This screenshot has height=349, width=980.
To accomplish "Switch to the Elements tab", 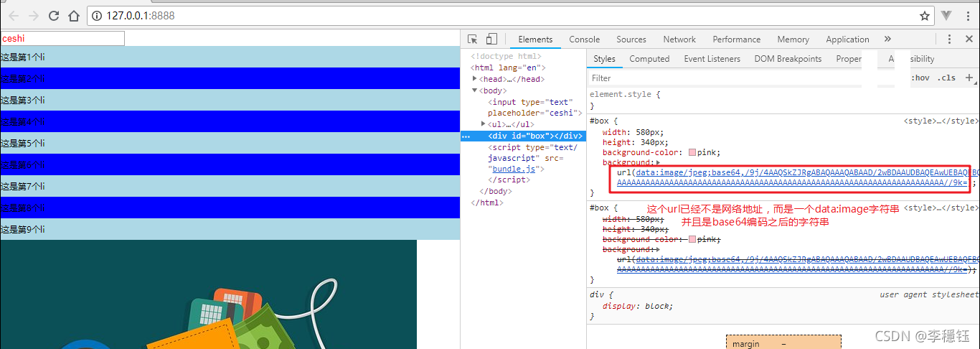I will tap(535, 39).
